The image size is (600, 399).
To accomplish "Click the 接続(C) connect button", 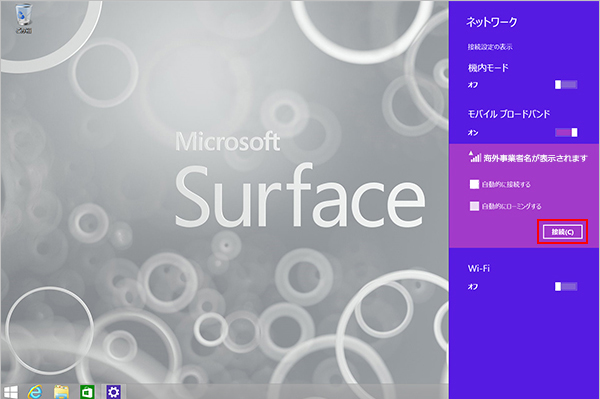I will click(x=563, y=232).
